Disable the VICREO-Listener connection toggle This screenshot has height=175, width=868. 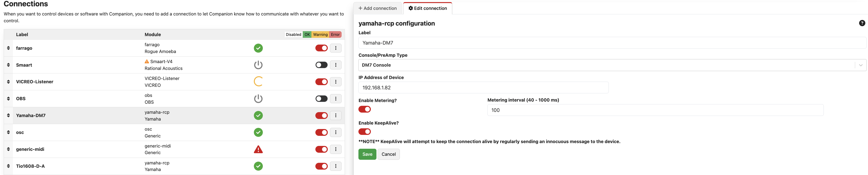pyautogui.click(x=321, y=82)
